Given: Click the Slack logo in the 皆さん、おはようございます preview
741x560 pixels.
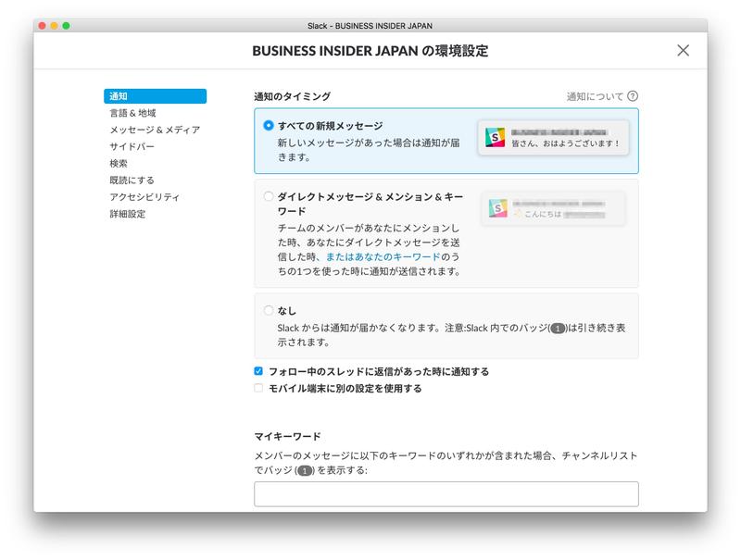Looking at the screenshot, I should pyautogui.click(x=495, y=137).
